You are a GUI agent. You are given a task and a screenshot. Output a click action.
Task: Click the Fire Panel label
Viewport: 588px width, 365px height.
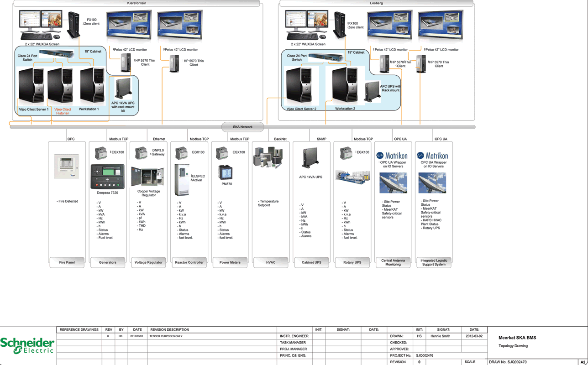67,262
